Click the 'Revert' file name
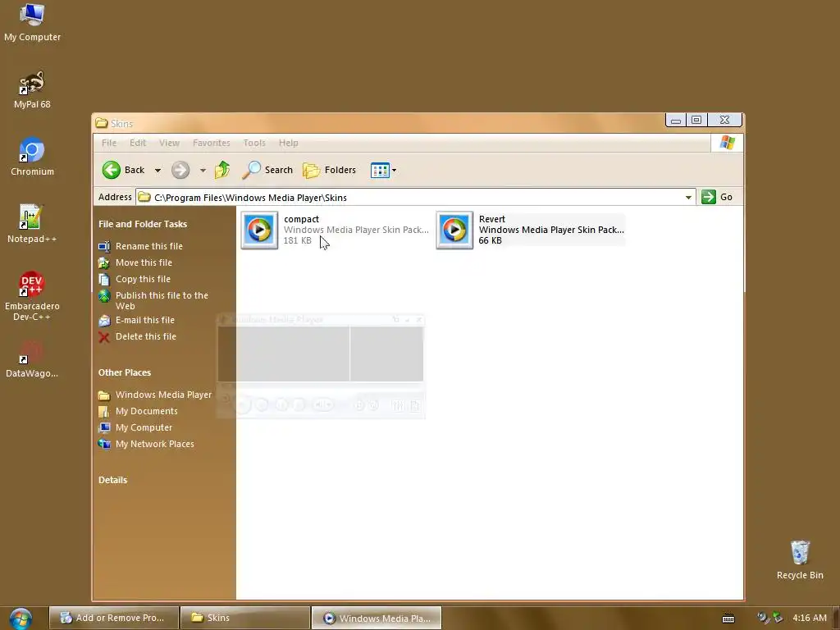840x630 pixels. (492, 219)
